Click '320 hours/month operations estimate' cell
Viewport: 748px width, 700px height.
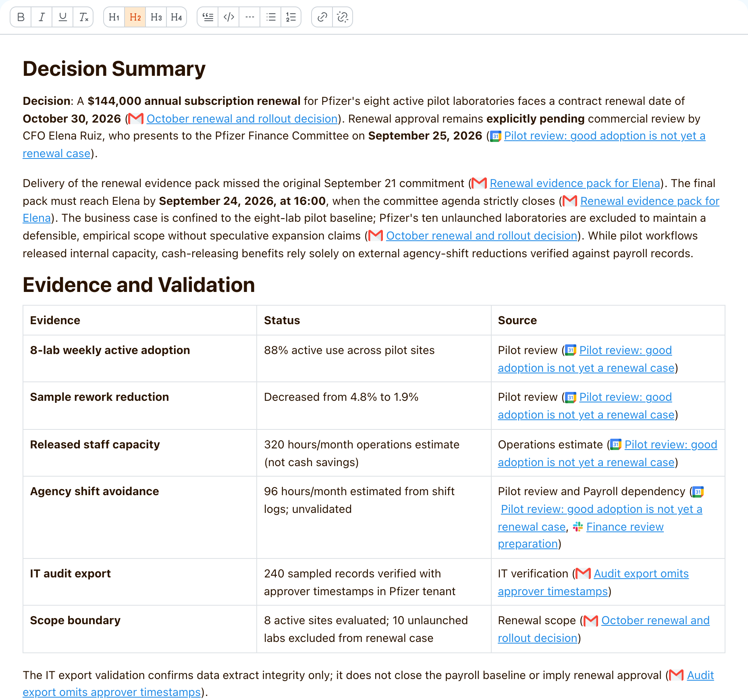point(374,453)
